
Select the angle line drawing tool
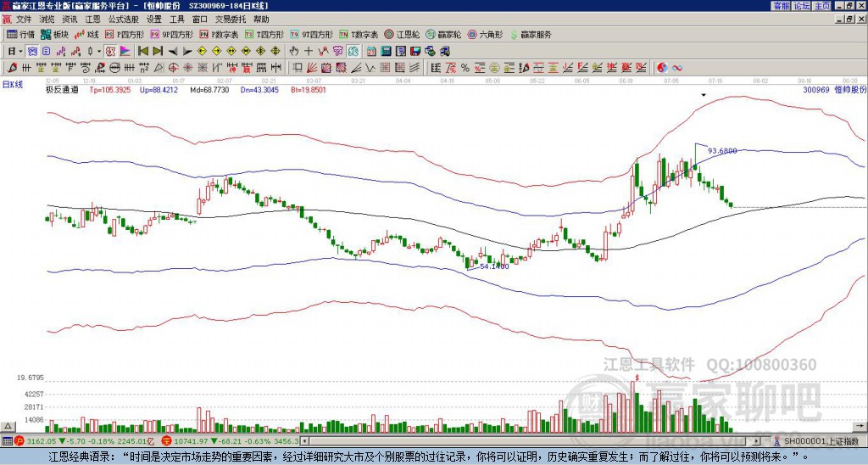click(x=355, y=68)
